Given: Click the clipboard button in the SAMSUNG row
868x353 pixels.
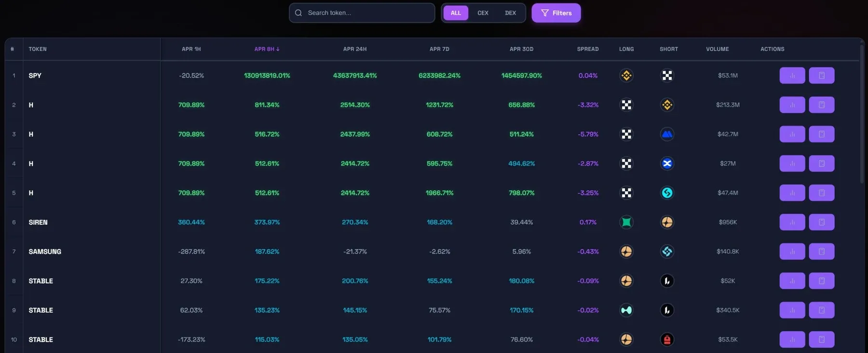Looking at the screenshot, I should pyautogui.click(x=821, y=252).
